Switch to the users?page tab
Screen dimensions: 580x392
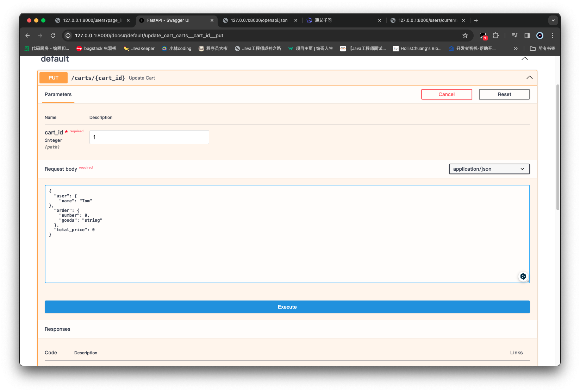93,20
